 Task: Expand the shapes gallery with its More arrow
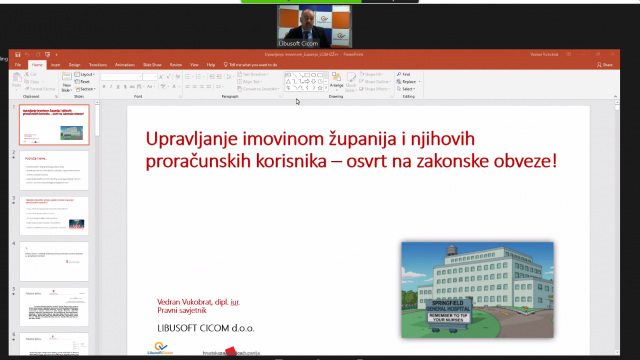click(326, 88)
